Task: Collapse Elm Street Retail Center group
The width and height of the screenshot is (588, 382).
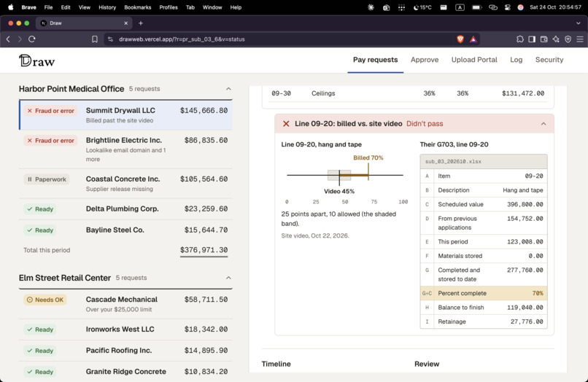Action: [x=228, y=278]
